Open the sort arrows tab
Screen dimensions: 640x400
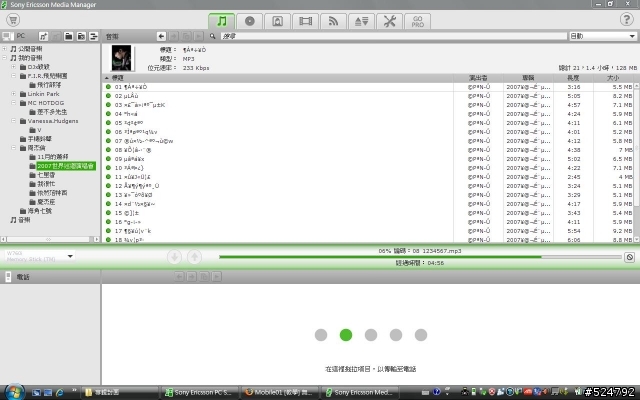(x=362, y=21)
